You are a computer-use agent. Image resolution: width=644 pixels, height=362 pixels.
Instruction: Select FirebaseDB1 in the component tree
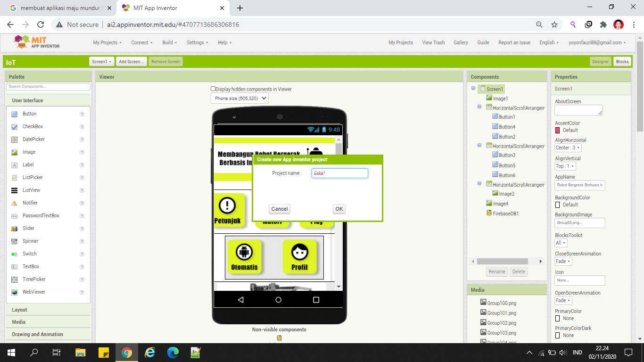(506, 214)
